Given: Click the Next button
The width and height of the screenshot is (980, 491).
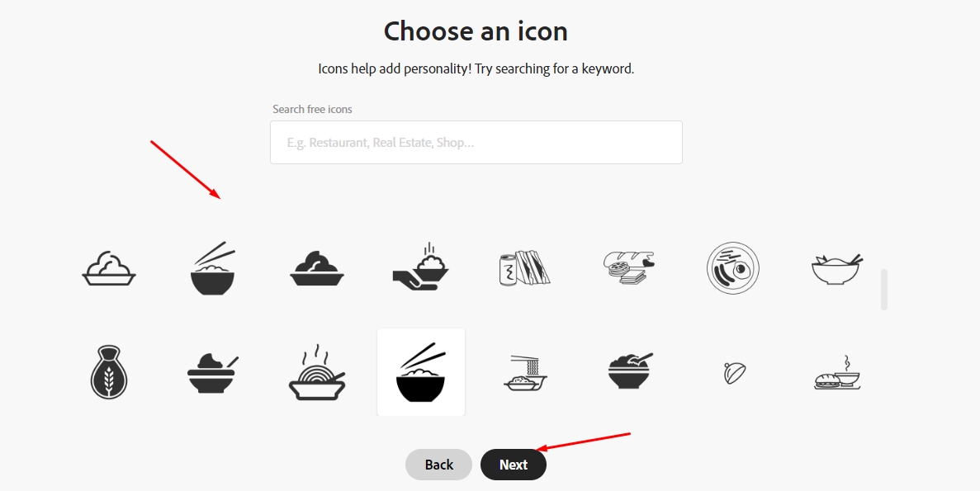Looking at the screenshot, I should click(x=514, y=465).
